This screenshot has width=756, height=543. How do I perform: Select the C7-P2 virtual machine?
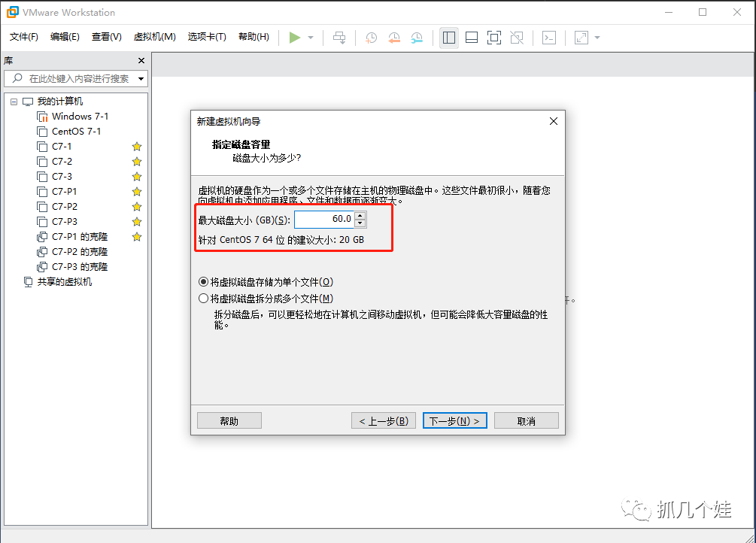65,206
